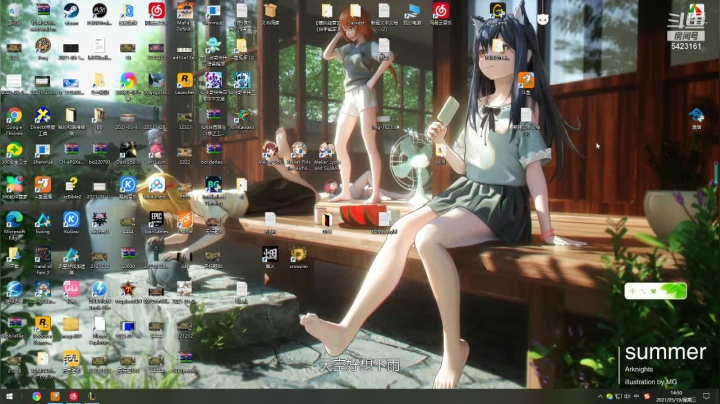Open the Mafia Definitive Edition shortcut

coord(185,11)
